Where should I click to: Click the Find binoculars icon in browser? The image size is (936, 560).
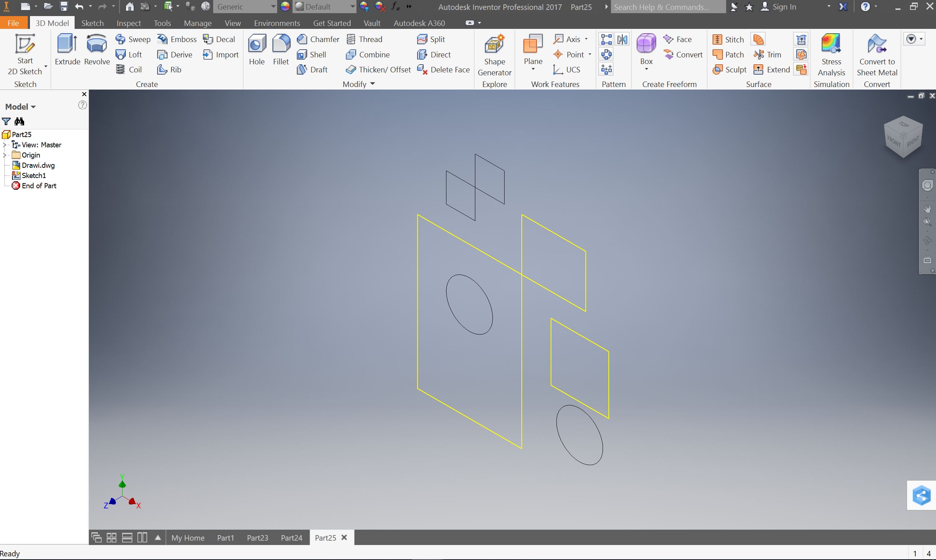coord(19,121)
